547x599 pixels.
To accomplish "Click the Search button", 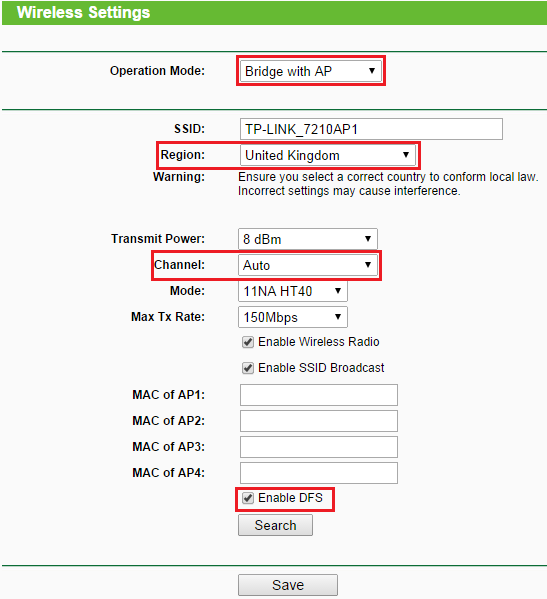I will pyautogui.click(x=275, y=525).
